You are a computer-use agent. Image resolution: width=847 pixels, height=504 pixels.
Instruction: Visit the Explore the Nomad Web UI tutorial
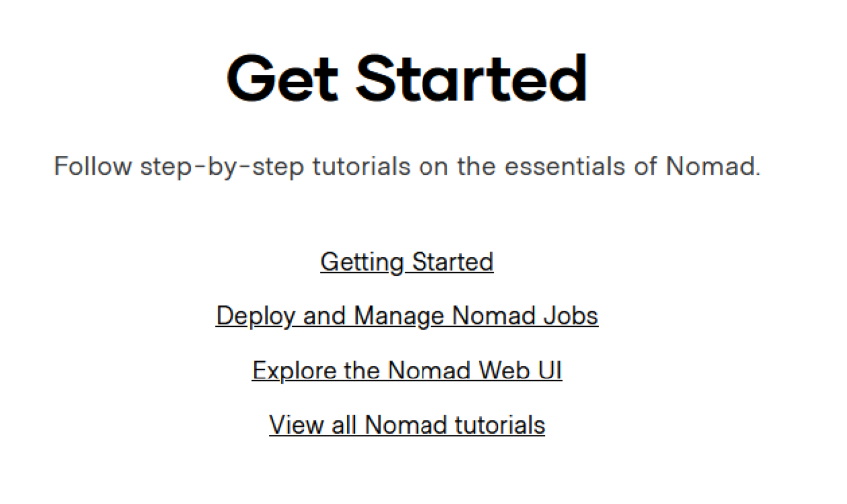point(407,371)
